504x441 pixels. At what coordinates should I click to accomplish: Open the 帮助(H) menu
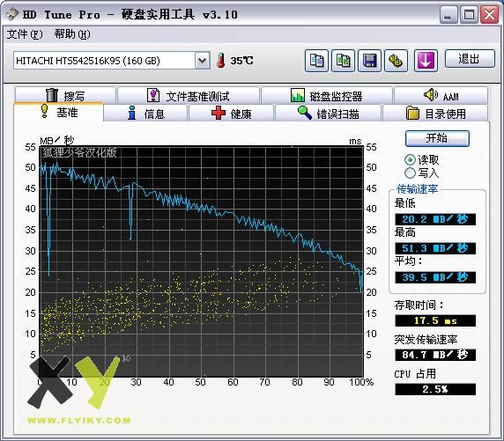(72, 34)
